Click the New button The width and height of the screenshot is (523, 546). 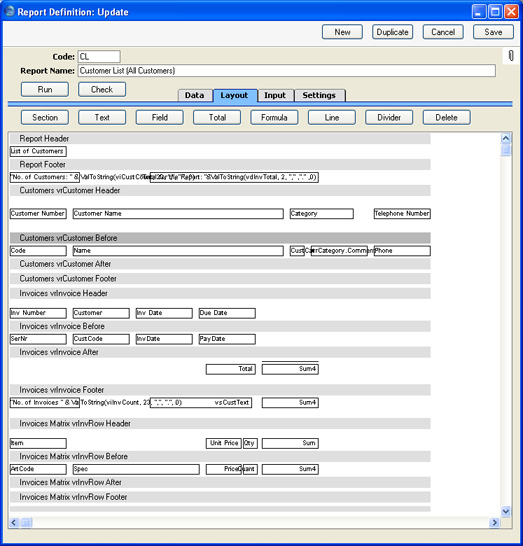click(x=342, y=32)
